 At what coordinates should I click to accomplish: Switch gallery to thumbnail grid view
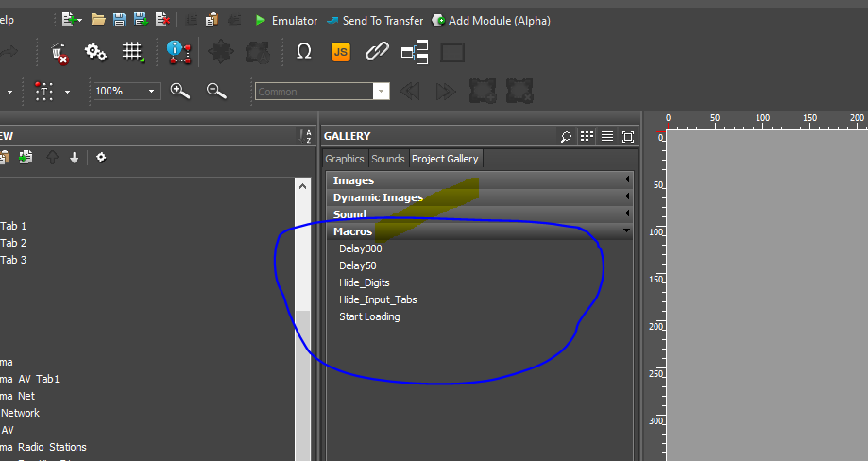coord(587,137)
